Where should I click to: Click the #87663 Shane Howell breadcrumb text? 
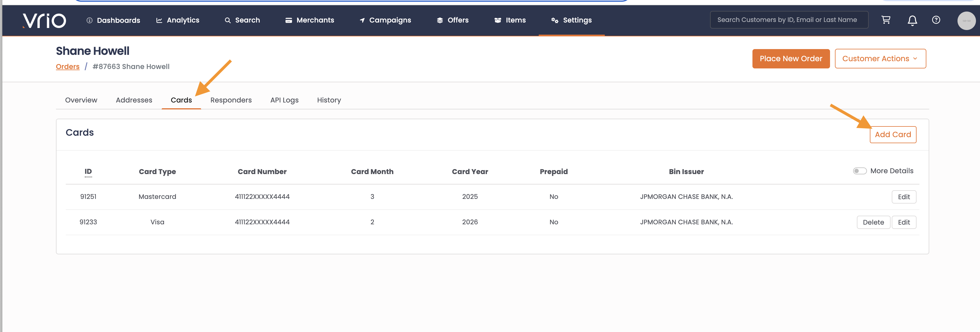[131, 67]
